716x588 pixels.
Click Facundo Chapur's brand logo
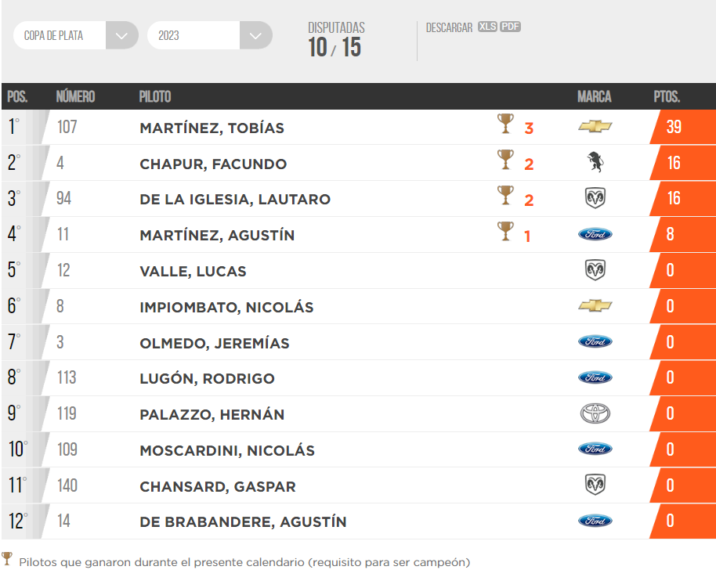point(595,163)
